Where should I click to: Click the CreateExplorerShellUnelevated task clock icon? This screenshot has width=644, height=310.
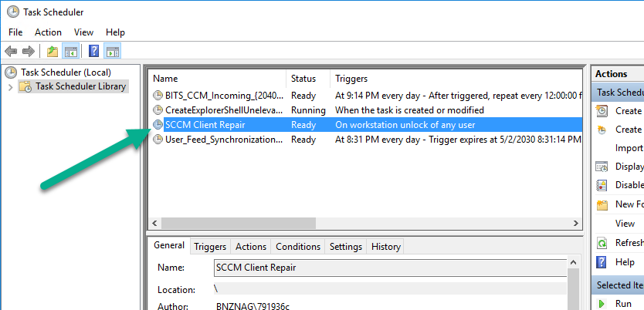pos(158,110)
